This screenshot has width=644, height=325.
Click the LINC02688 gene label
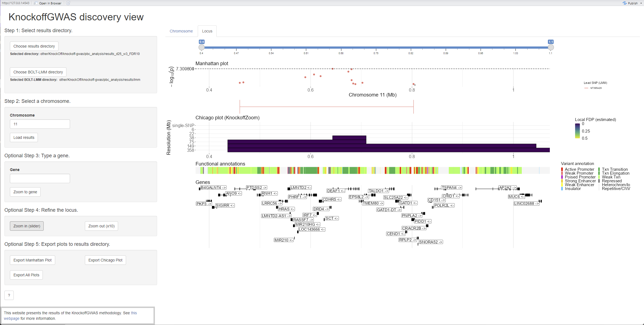tap(527, 203)
